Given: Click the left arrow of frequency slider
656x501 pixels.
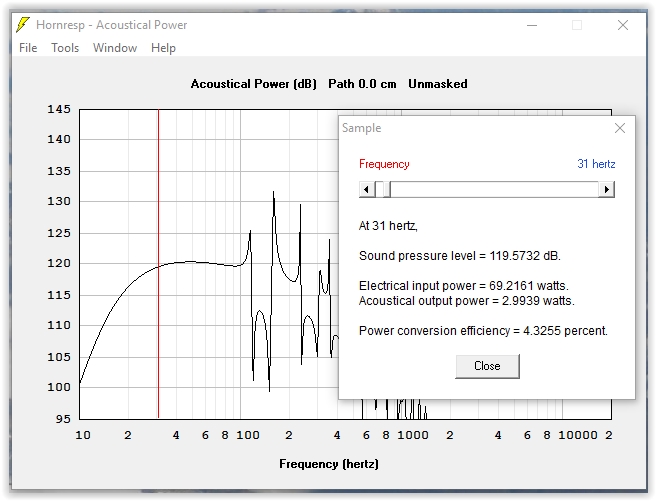Looking at the screenshot, I should (366, 189).
